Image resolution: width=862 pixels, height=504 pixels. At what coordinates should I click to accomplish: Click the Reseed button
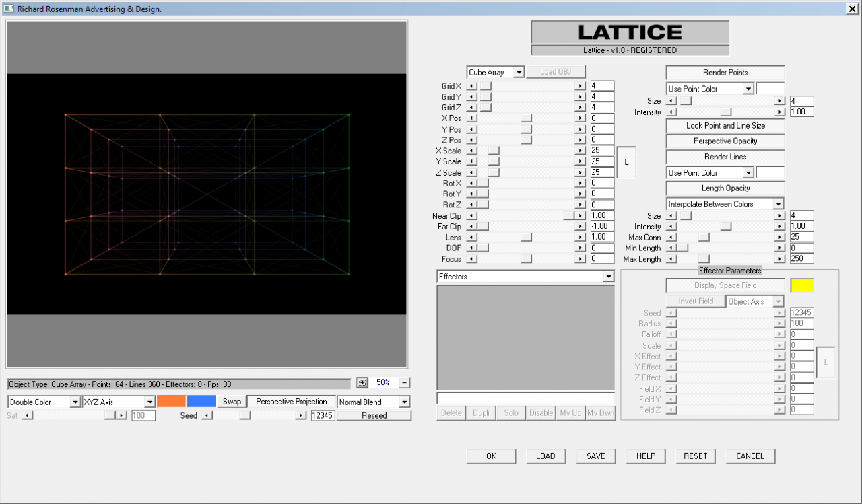374,415
